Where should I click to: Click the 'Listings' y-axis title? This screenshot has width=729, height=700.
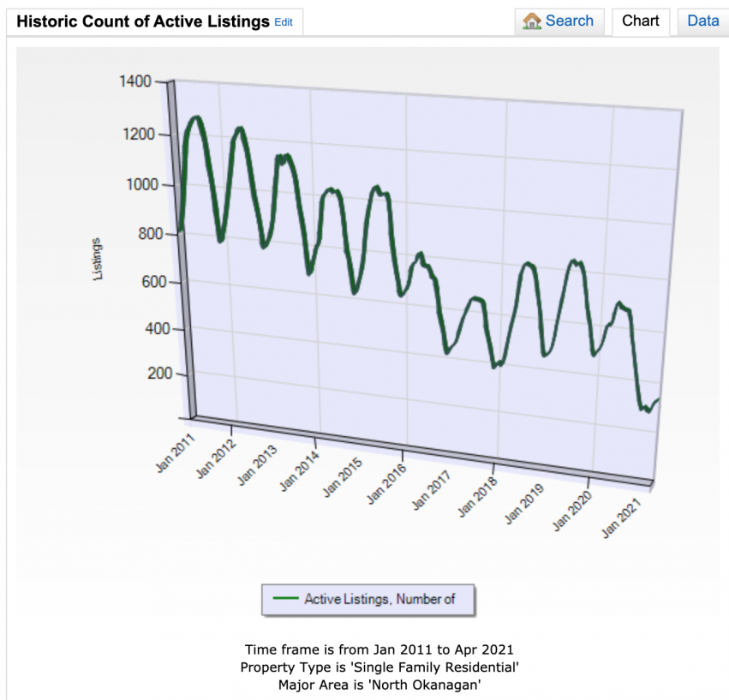tap(97, 259)
